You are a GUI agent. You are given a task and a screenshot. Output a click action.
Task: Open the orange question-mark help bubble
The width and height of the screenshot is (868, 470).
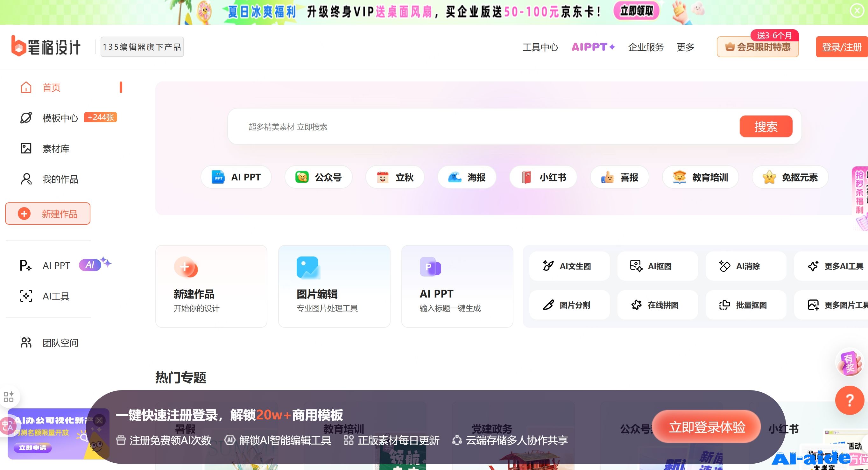[x=849, y=400]
